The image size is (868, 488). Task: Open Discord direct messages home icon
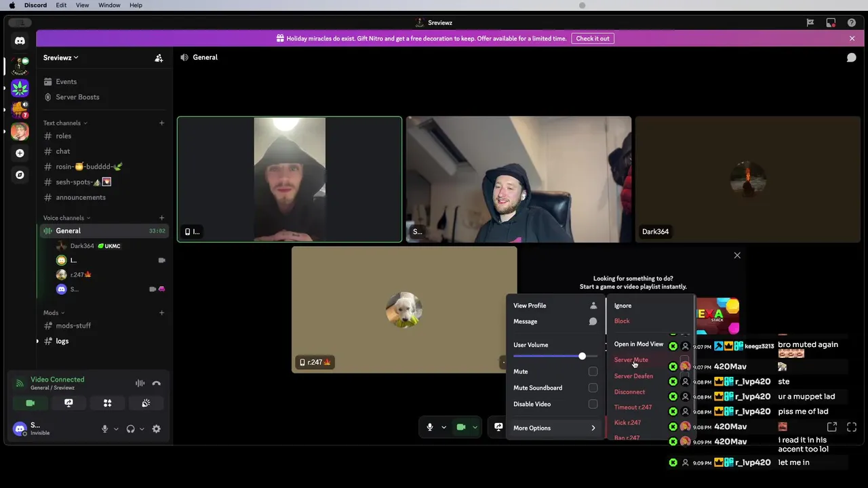coord(20,41)
